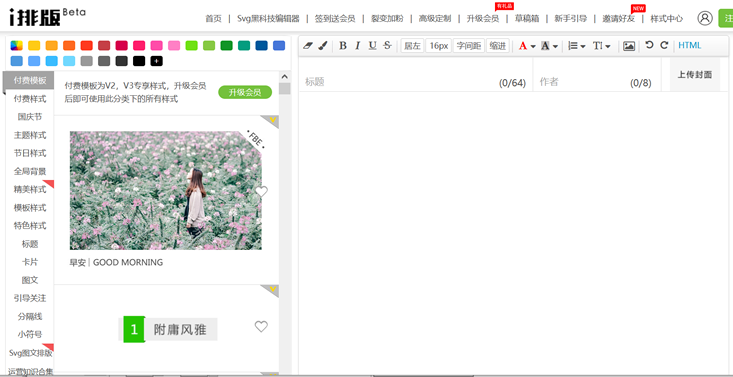Pick the yellow color swatch
This screenshot has width=733, height=377.
pyautogui.click(x=34, y=45)
